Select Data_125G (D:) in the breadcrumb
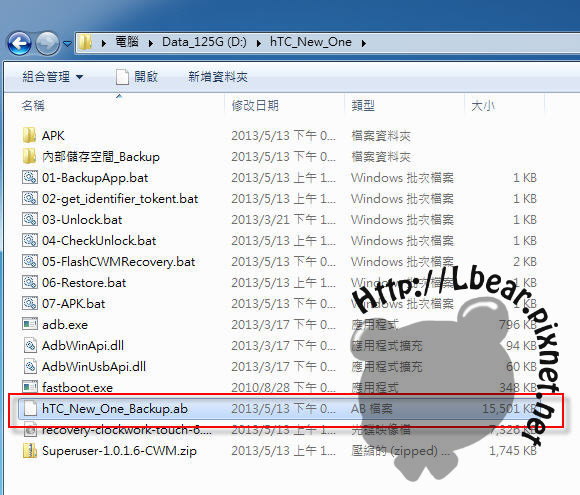This screenshot has width=580, height=495. click(x=205, y=42)
